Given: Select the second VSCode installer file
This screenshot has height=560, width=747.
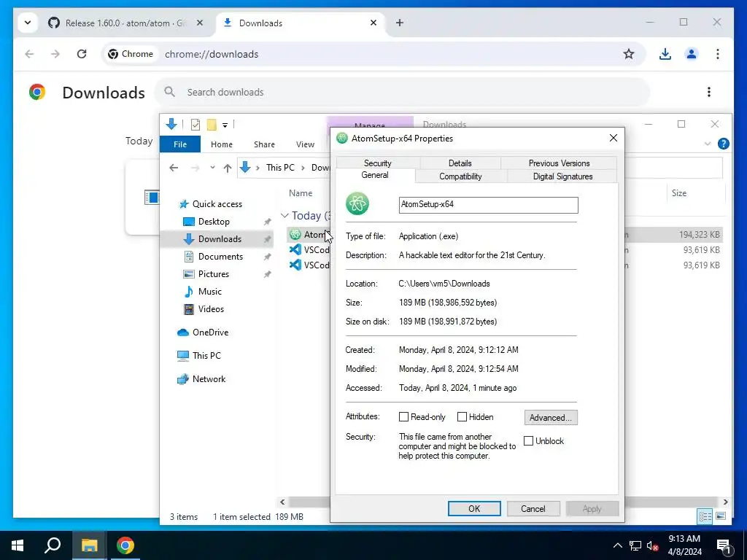Looking at the screenshot, I should click(x=309, y=265).
